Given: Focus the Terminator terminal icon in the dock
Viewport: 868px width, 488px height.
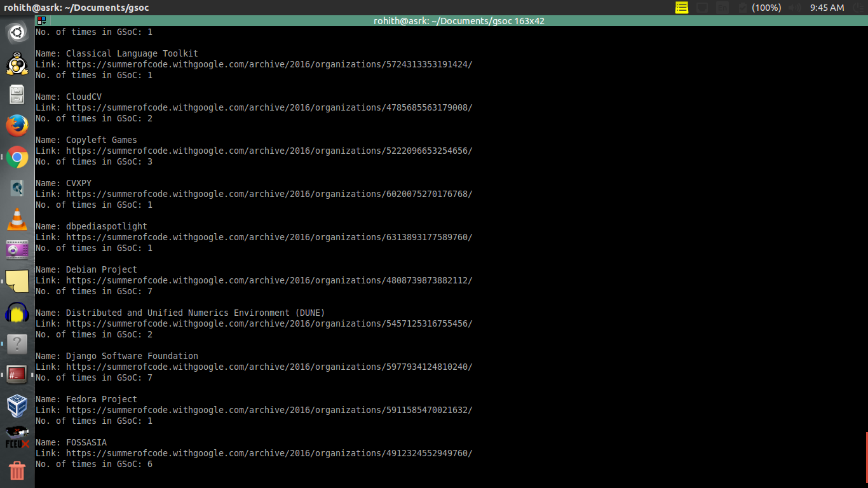Looking at the screenshot, I should 17,375.
